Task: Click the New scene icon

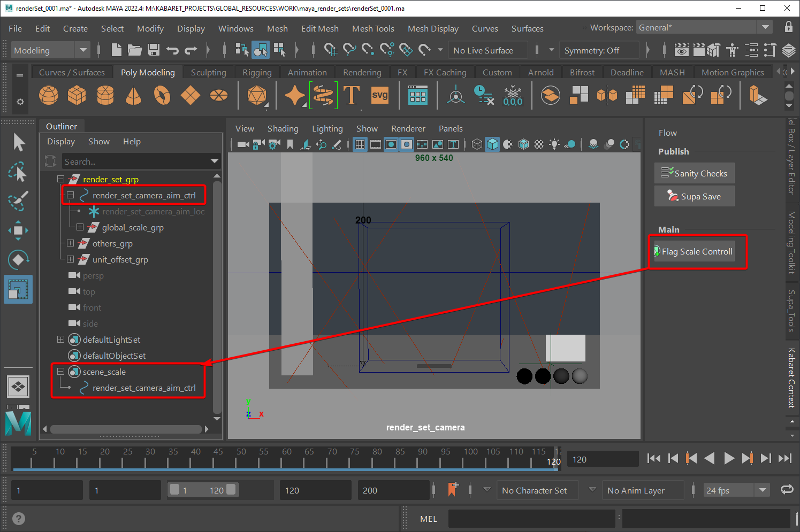Action: click(116, 50)
